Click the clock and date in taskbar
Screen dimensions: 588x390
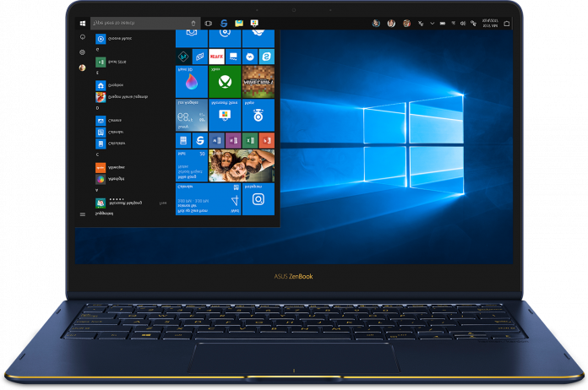pyautogui.click(x=490, y=24)
